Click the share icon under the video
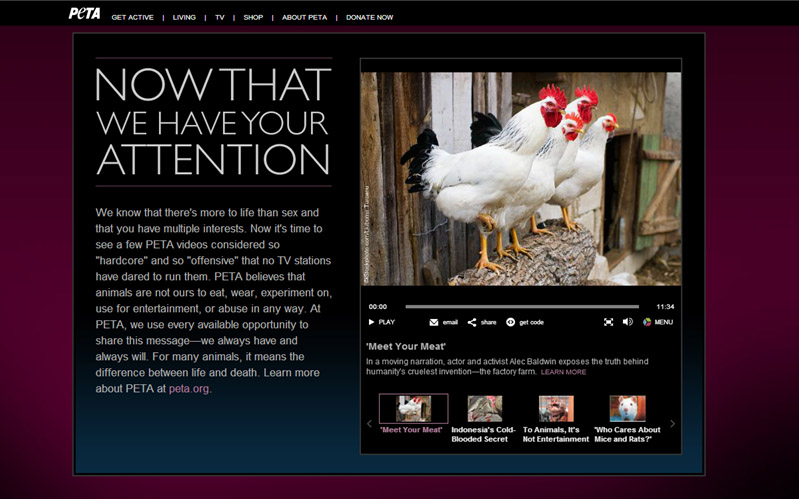The height and width of the screenshot is (499, 799). (x=472, y=322)
